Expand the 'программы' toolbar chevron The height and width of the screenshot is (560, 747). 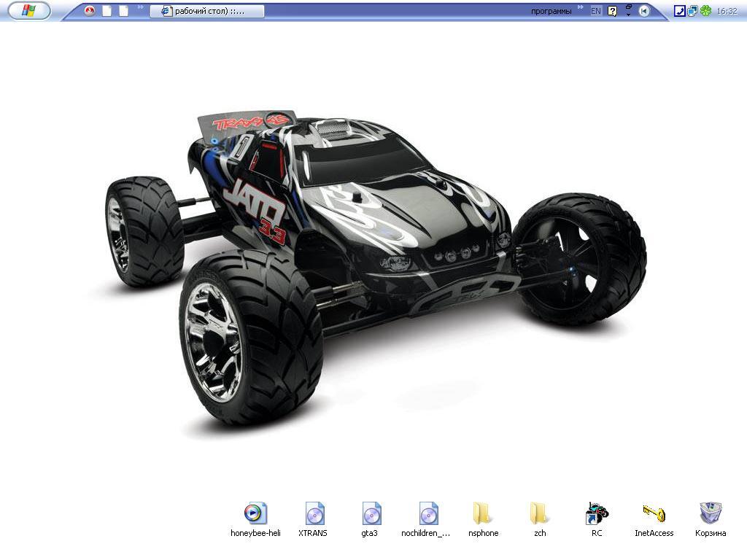(x=580, y=7)
